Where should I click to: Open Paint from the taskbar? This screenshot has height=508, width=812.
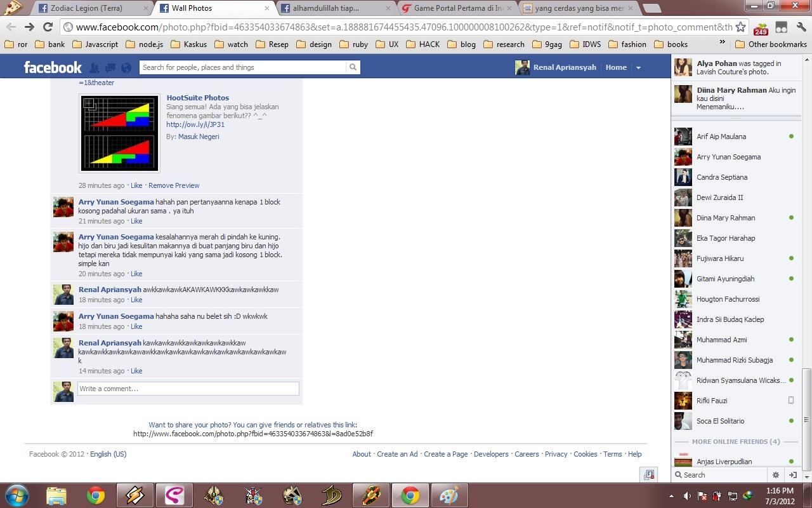[449, 495]
